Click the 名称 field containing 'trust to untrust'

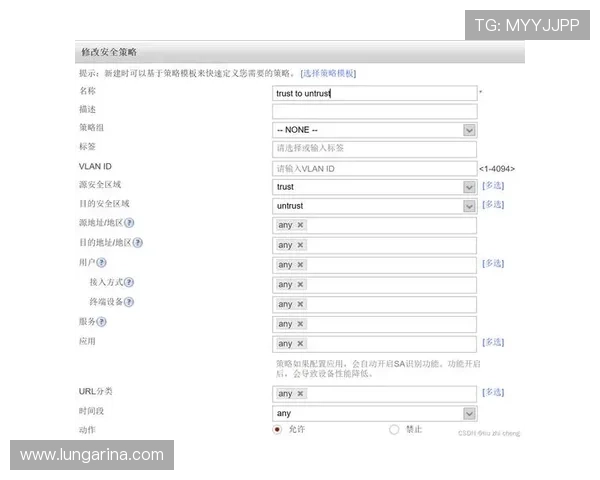[x=375, y=93]
